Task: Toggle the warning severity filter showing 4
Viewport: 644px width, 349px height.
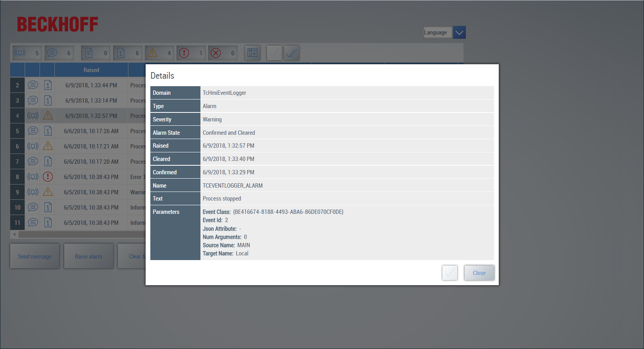Action: [159, 53]
